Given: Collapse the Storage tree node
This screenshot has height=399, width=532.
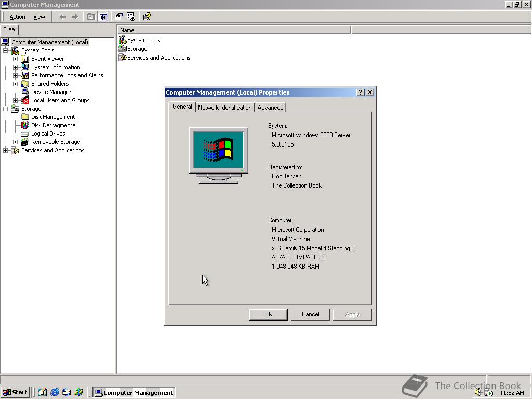Looking at the screenshot, I should 5,109.
